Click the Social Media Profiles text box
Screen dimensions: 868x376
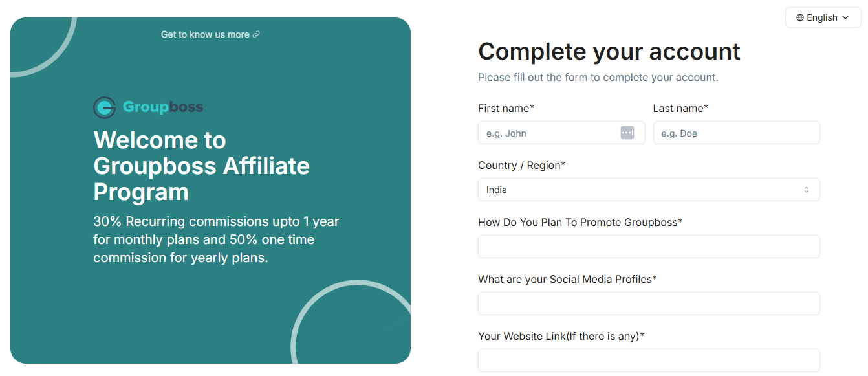click(x=648, y=304)
